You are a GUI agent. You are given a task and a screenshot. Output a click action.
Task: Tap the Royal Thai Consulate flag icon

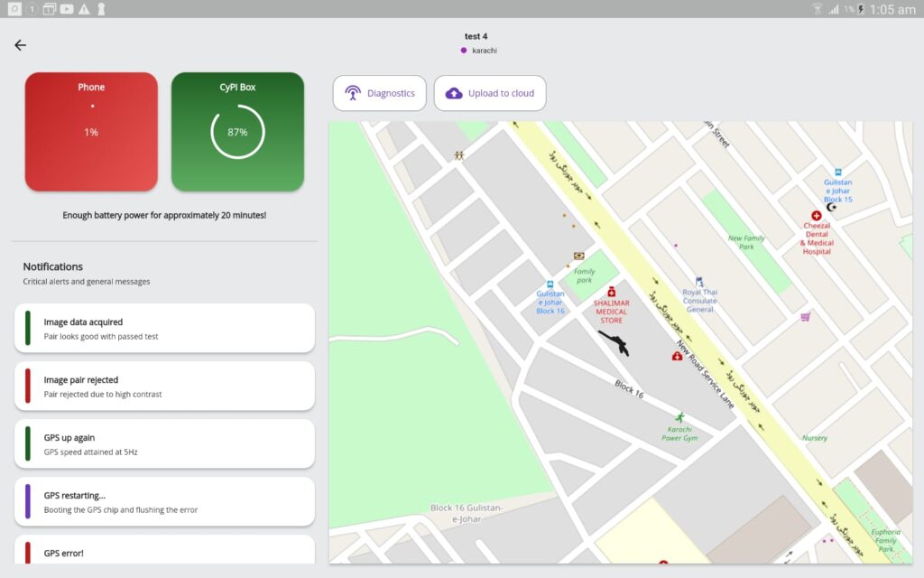click(699, 282)
